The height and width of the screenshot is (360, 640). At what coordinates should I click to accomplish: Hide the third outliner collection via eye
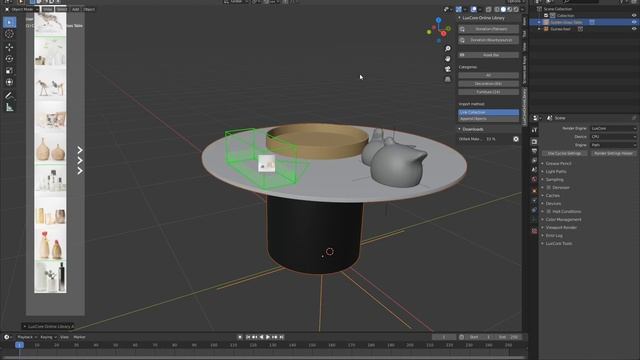click(x=634, y=29)
